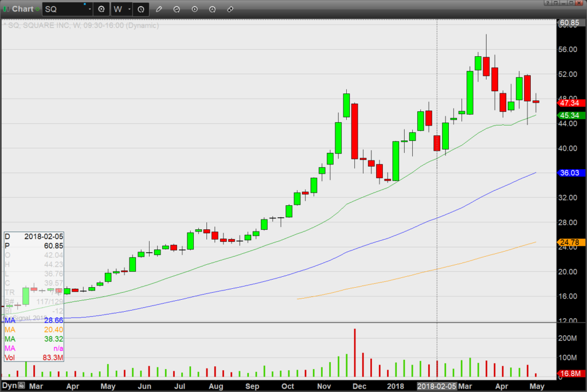The image size is (587, 392).
Task: Click the SQUARE INC chart header text
Action: click(x=81, y=25)
